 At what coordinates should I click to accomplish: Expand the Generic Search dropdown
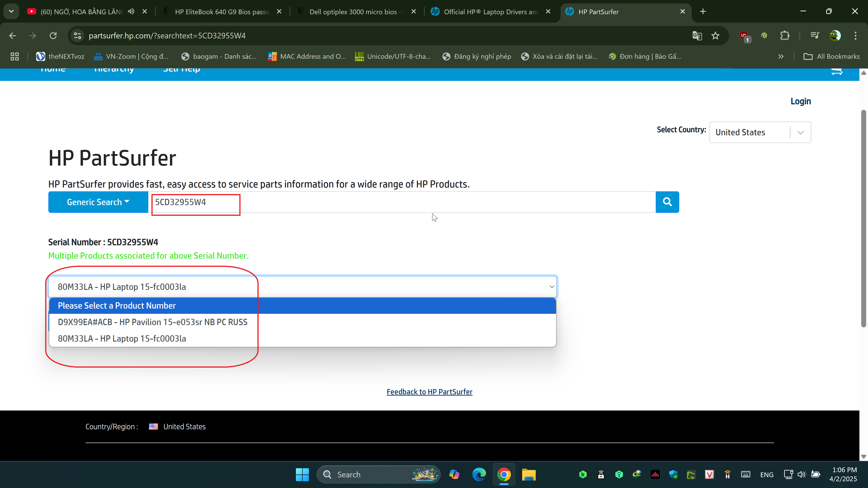tap(98, 202)
